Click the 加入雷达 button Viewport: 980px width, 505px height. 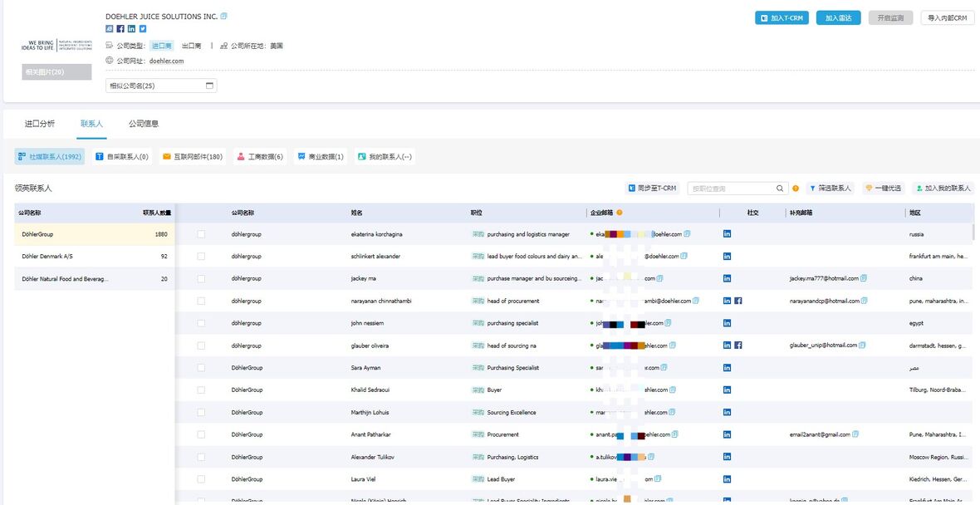click(838, 18)
